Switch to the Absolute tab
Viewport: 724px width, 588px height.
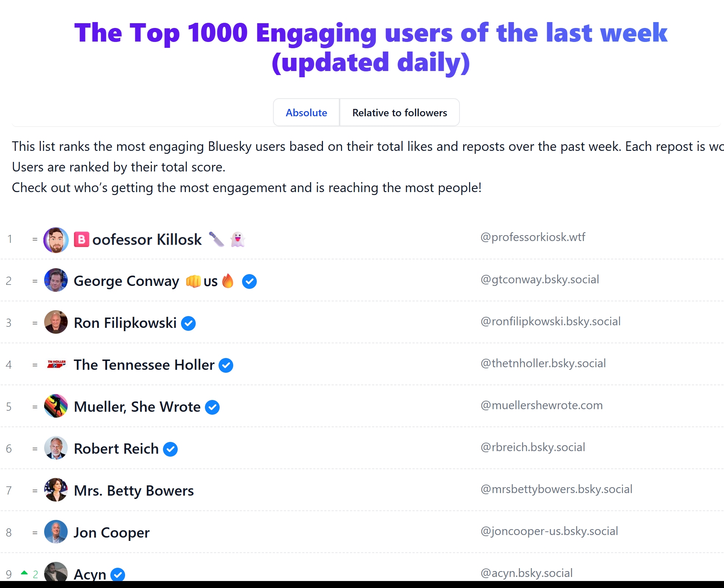coord(306,113)
